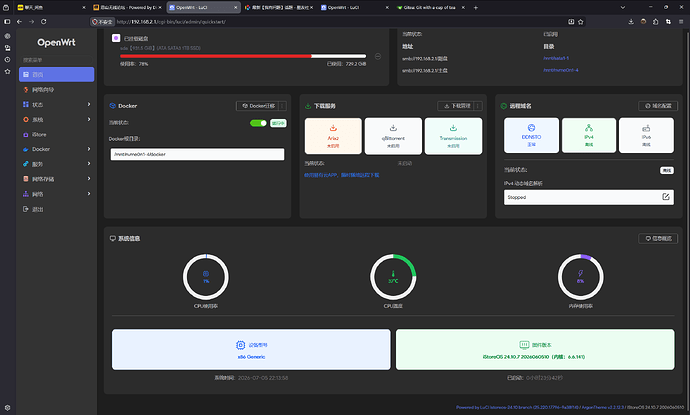Toggle the Docker running switch
690x415 pixels.
(x=258, y=123)
